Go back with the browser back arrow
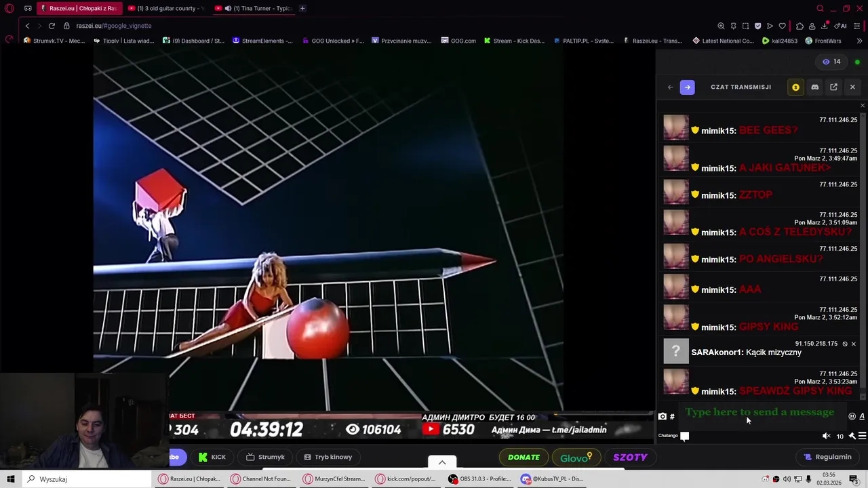Image resolution: width=868 pixels, height=488 pixels. (27, 26)
